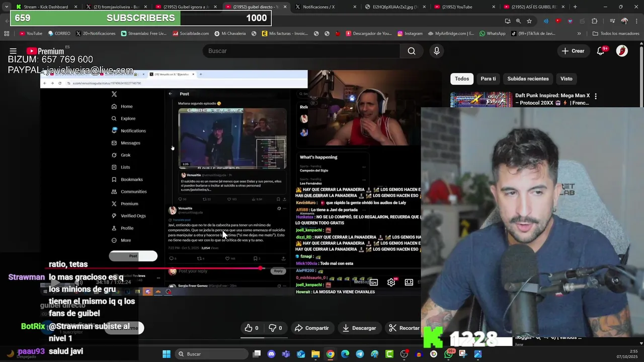Open the CORREO bookmark
The width and height of the screenshot is (644, 362).
pyautogui.click(x=59, y=34)
